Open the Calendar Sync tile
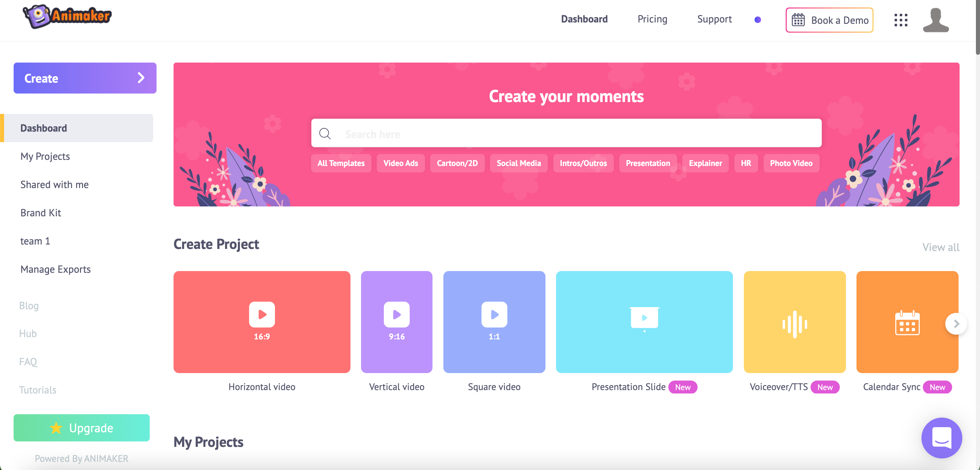 click(x=907, y=322)
